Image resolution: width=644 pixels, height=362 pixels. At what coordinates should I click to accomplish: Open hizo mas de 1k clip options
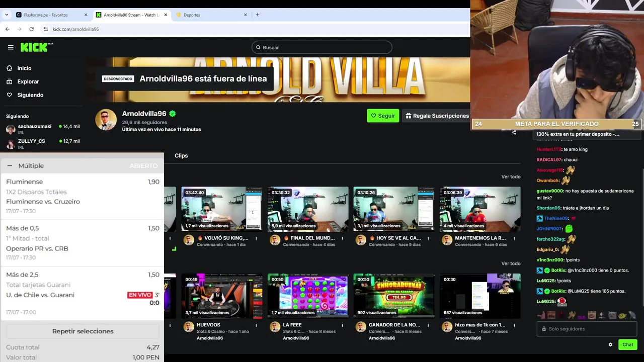click(x=514, y=325)
